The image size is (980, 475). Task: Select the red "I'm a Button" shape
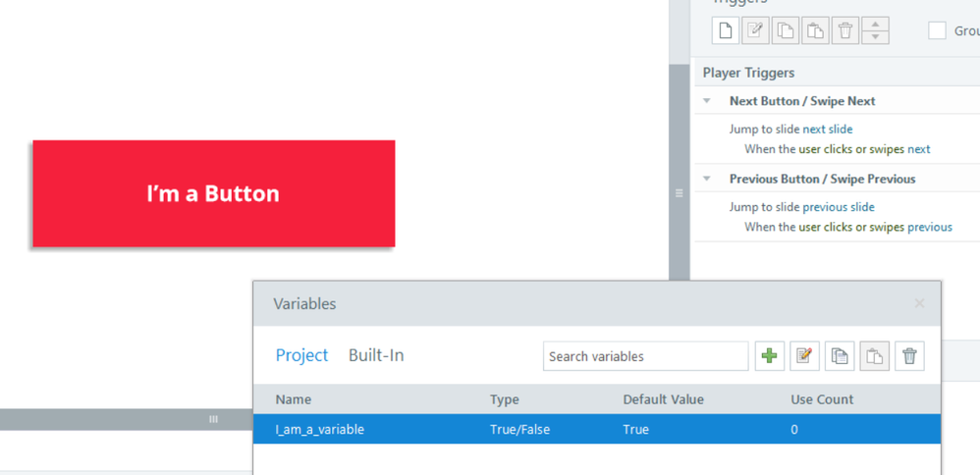pos(213,193)
